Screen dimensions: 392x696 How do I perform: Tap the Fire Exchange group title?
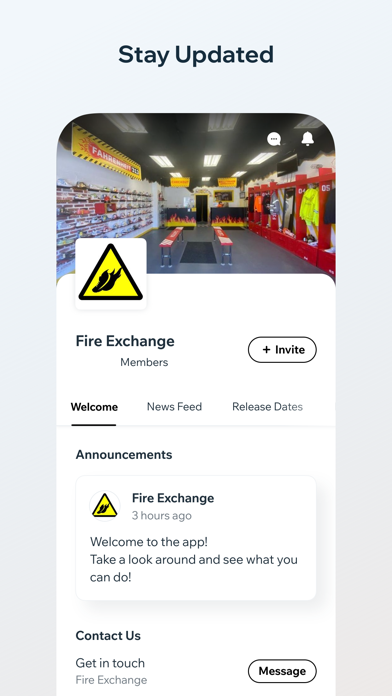(x=125, y=341)
